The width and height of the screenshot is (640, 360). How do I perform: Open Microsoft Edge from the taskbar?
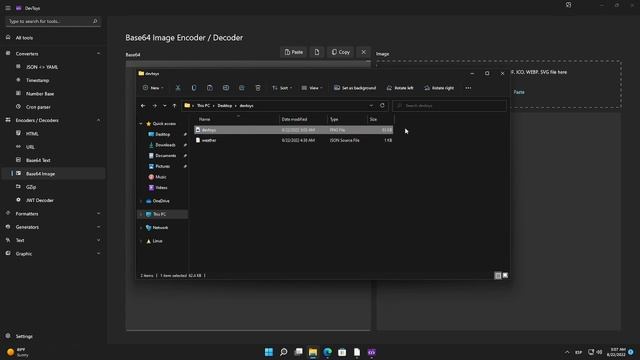tap(327, 352)
